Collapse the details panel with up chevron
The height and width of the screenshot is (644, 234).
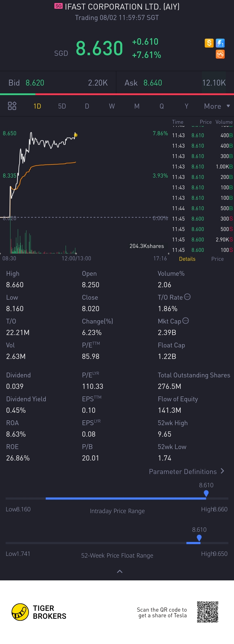click(120, 571)
